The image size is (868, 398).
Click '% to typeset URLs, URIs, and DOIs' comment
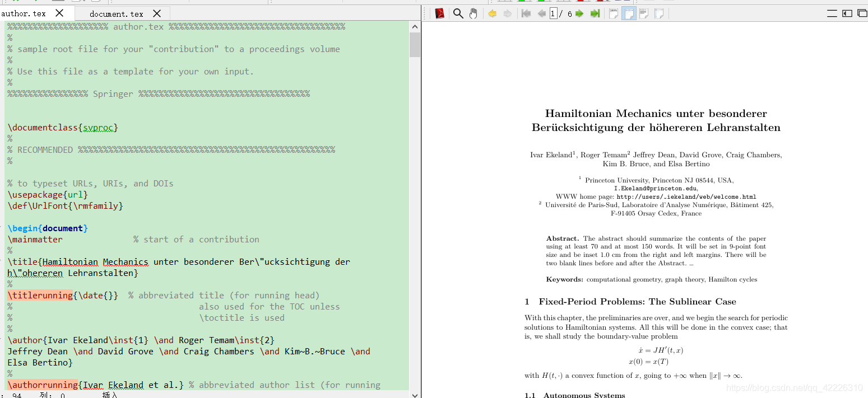tap(90, 184)
